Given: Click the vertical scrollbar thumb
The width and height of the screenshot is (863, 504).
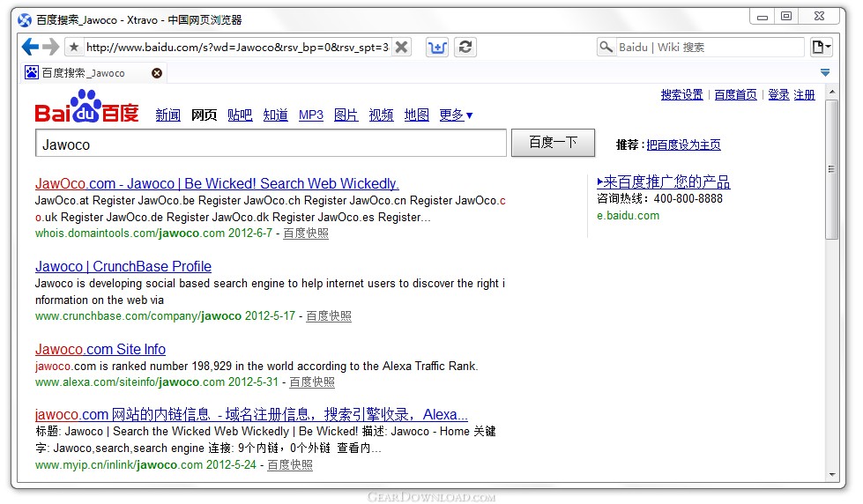Looking at the screenshot, I should coord(831,169).
